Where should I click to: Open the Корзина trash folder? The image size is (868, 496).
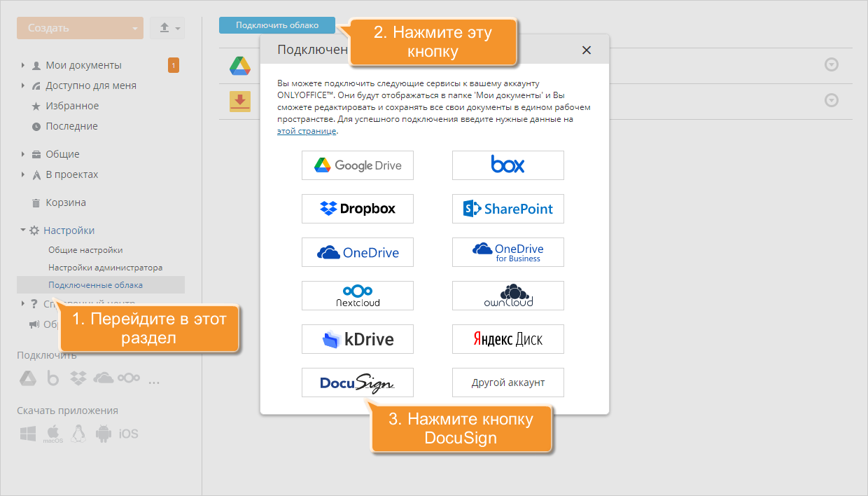[x=66, y=202]
